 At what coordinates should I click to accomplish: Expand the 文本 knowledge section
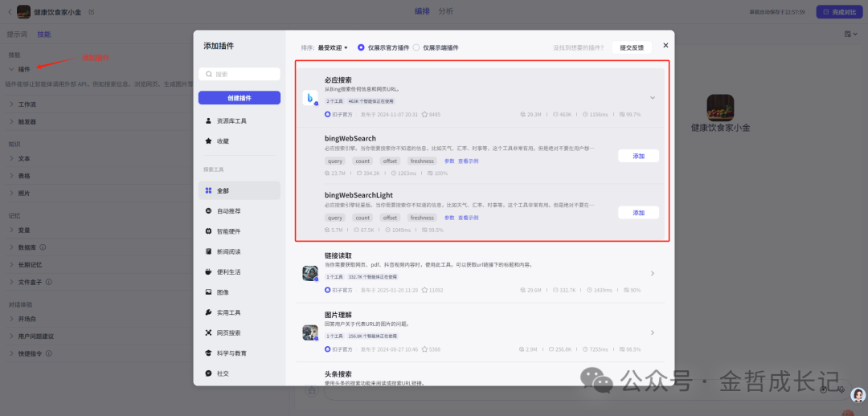pyautogui.click(x=12, y=158)
